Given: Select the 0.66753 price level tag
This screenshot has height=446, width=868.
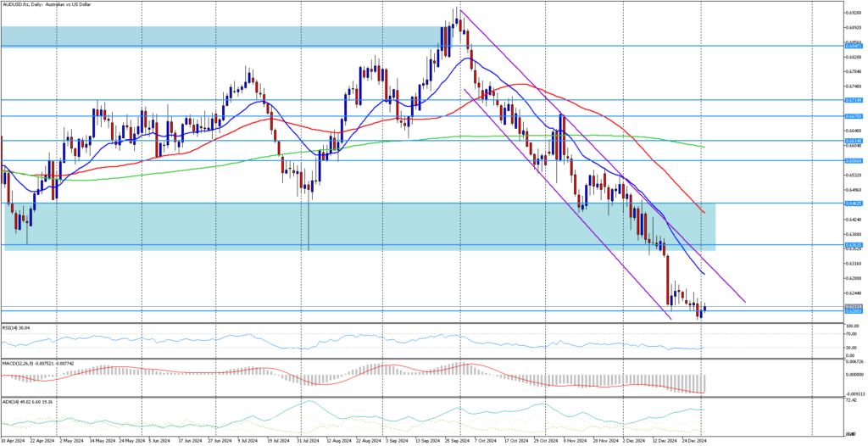Looking at the screenshot, I should pos(853,116).
